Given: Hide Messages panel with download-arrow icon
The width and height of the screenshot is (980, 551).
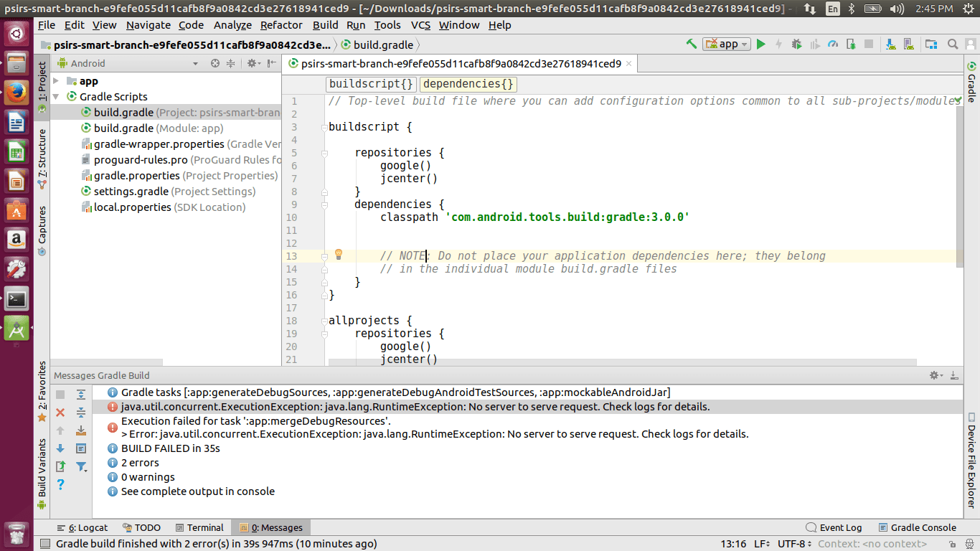Looking at the screenshot, I should click(x=954, y=375).
